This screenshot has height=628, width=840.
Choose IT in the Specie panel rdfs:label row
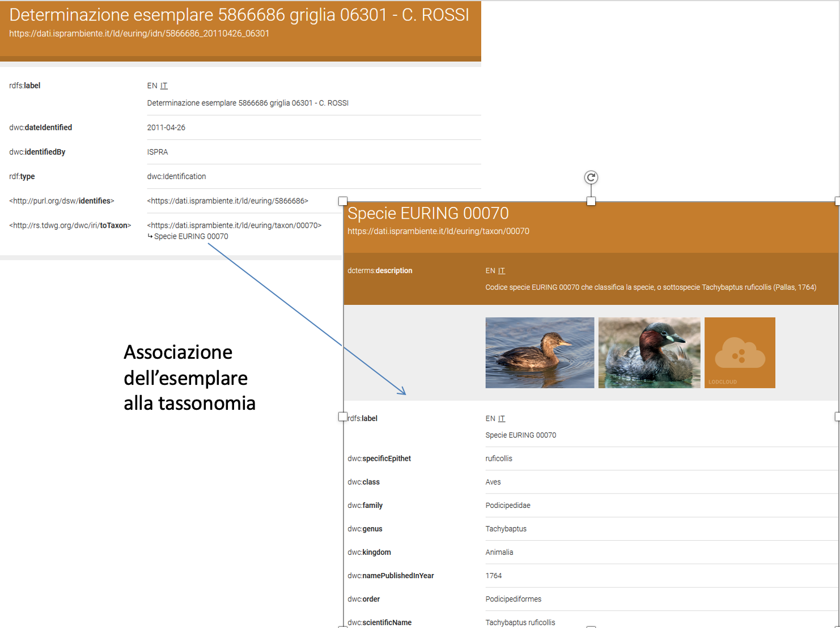point(502,418)
